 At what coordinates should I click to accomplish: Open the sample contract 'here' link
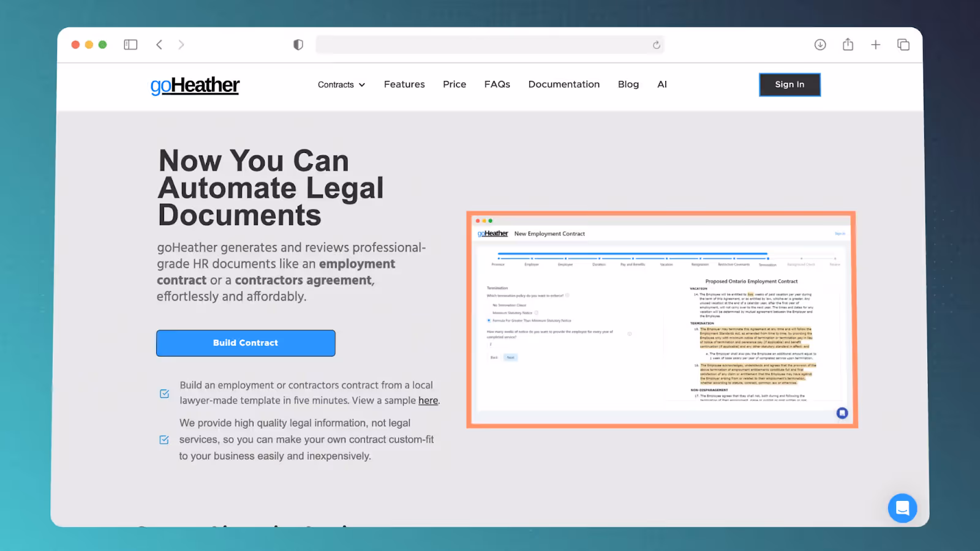tap(428, 400)
